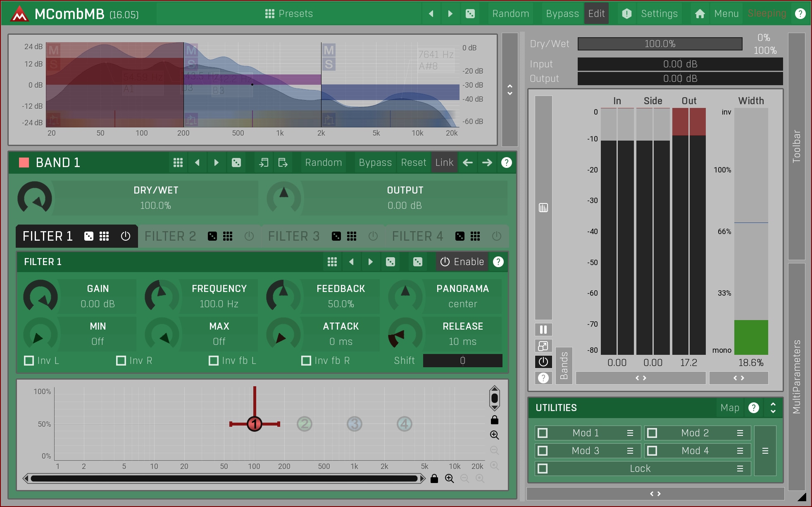812x507 pixels.
Task: Open Band 1 help icon
Action: 506,163
